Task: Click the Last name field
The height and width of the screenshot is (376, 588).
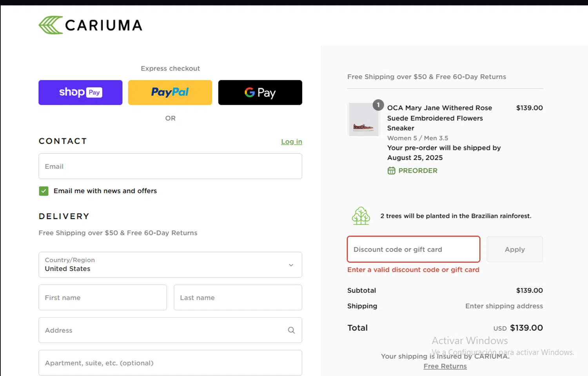Action: coord(238,298)
